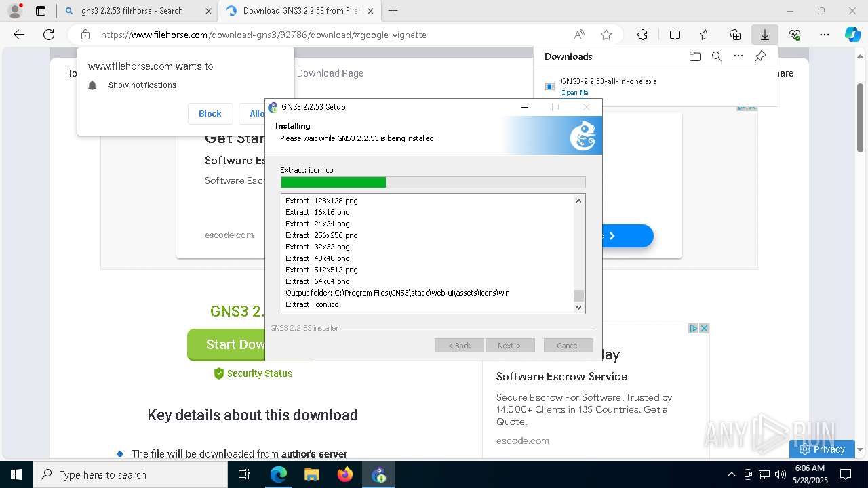
Task: Click the install log scrollbar thumb
Action: (578, 296)
